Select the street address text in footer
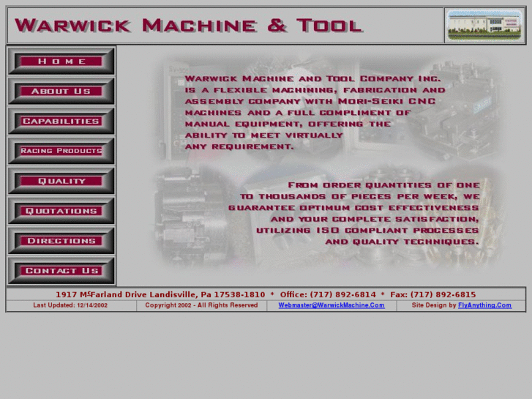Image resolution: width=532 pixels, height=399 pixels. [160, 294]
